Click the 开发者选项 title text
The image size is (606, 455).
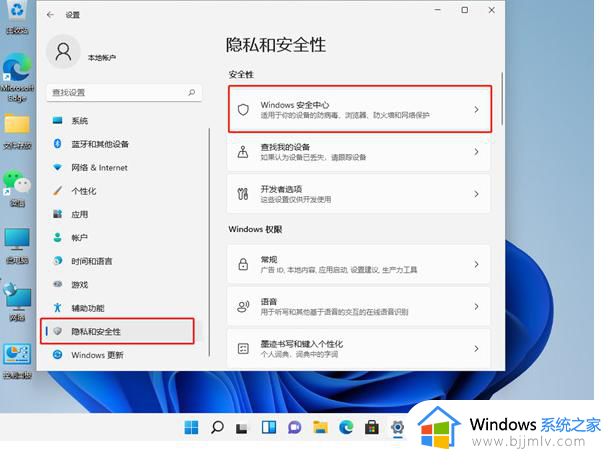pos(281,189)
